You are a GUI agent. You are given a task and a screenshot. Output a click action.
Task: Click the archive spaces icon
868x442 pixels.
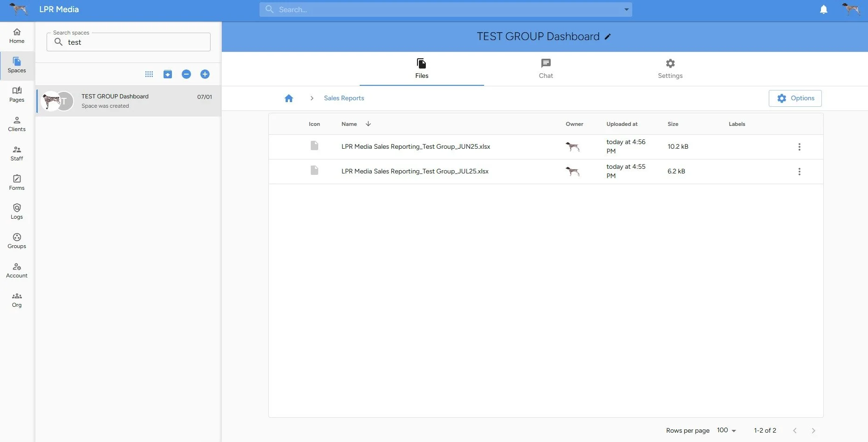[168, 74]
